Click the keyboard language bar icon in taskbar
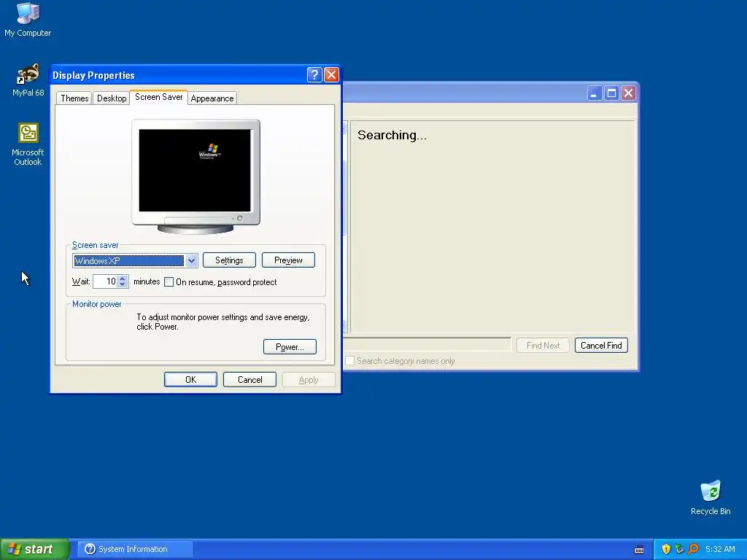This screenshot has width=747, height=560. (x=639, y=550)
